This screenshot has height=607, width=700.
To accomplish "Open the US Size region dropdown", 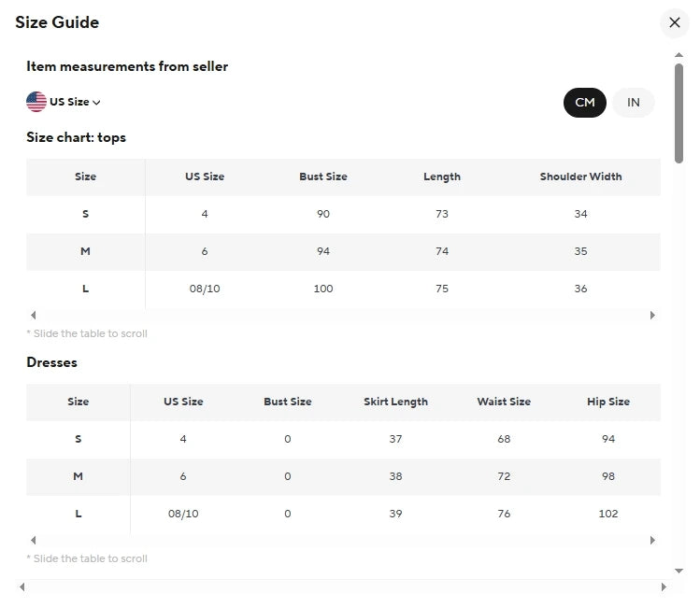I will coord(75,102).
